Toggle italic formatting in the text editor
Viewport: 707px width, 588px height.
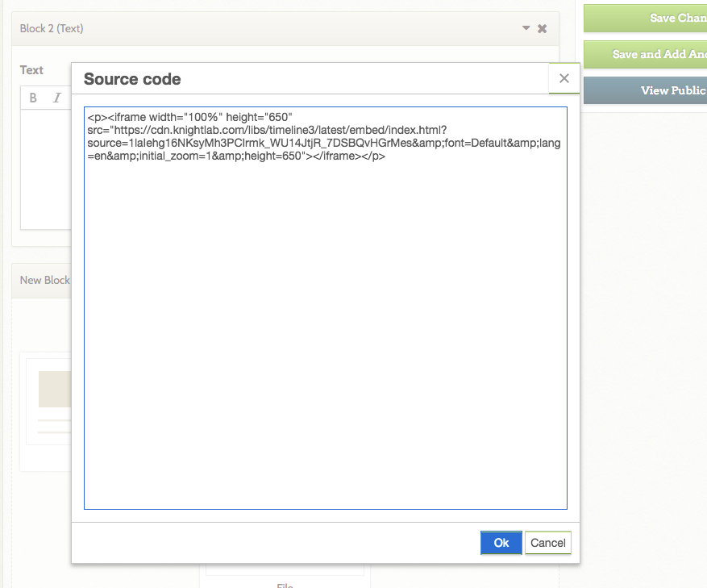tap(56, 98)
